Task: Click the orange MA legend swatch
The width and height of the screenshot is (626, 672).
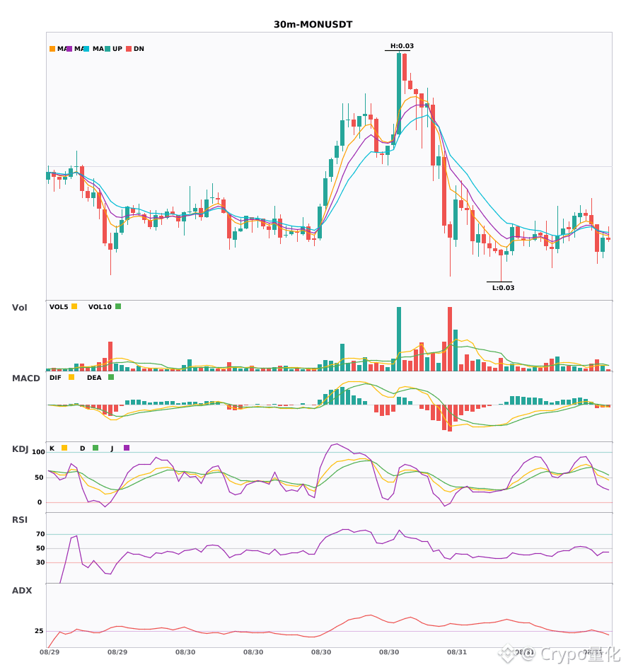Action: pos(52,49)
